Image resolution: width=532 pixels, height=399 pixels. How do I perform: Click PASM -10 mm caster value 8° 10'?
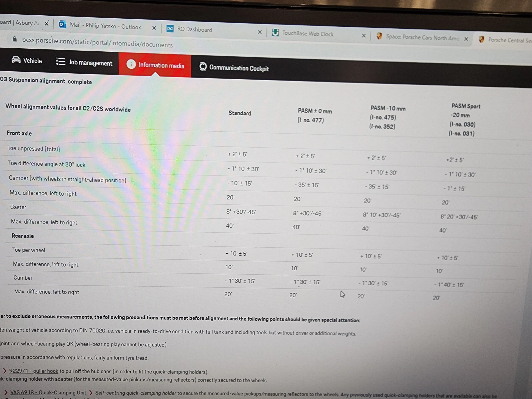pyautogui.click(x=382, y=215)
